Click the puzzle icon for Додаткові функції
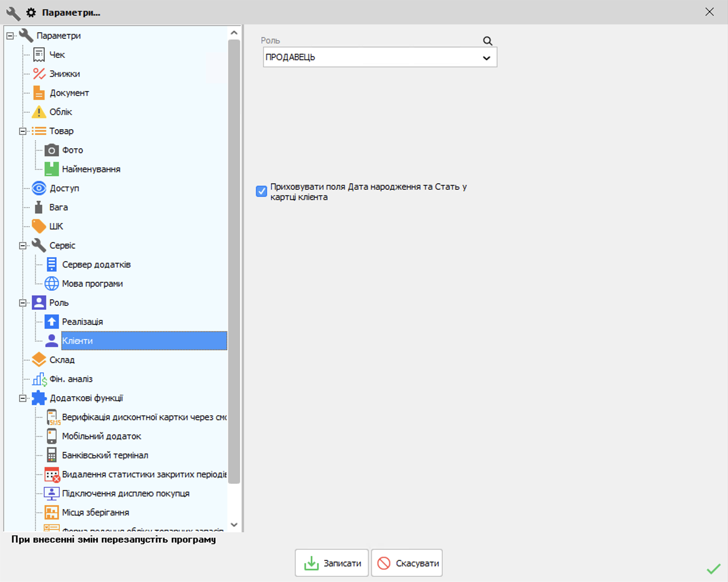The height and width of the screenshot is (582, 728). point(39,398)
